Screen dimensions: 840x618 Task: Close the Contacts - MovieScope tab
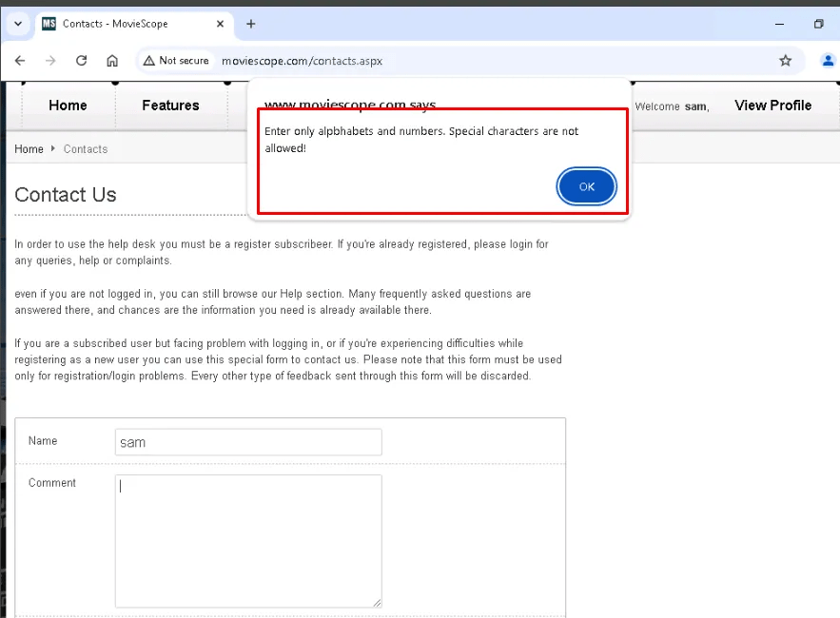tap(220, 24)
